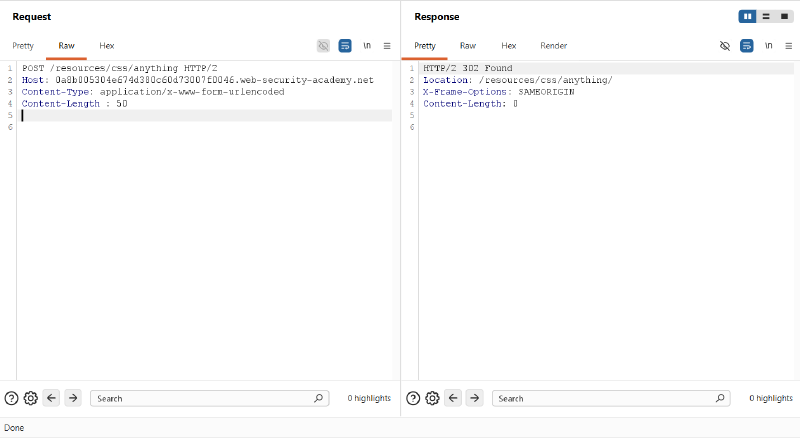The height and width of the screenshot is (438, 800).
Task: Select side-by-side split layout icon
Action: coord(747,16)
